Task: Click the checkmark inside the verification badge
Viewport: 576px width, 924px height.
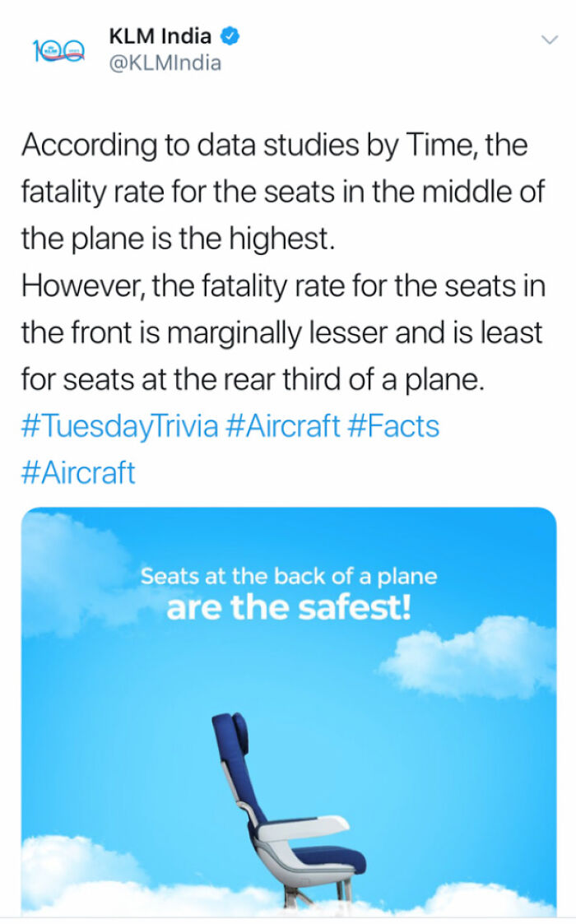Action: tap(229, 36)
